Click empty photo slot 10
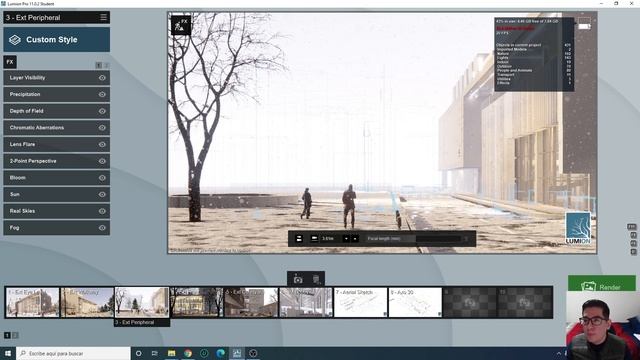This screenshot has height=360, width=640. 525,302
